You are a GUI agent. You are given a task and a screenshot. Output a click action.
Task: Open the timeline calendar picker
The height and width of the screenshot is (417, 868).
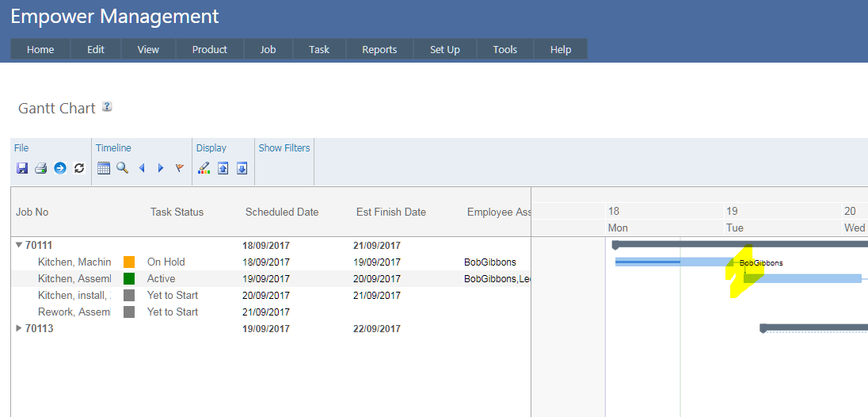point(104,168)
